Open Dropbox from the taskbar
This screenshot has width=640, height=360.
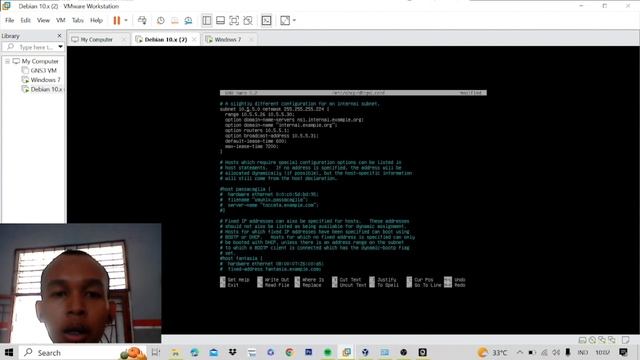pyautogui.click(x=233, y=352)
